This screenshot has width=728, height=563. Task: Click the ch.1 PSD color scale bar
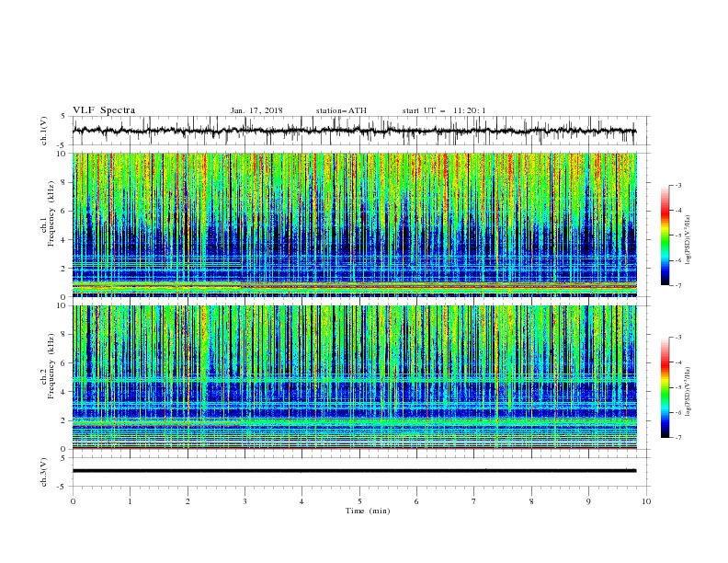pyautogui.click(x=665, y=236)
